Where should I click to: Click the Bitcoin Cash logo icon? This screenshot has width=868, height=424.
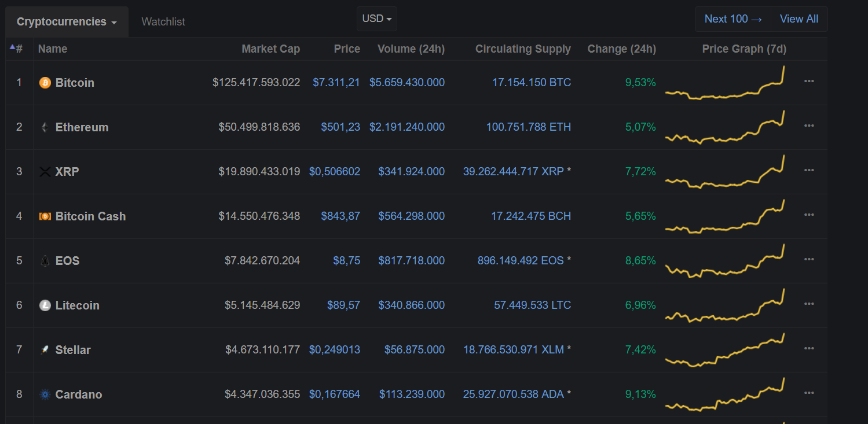45,216
